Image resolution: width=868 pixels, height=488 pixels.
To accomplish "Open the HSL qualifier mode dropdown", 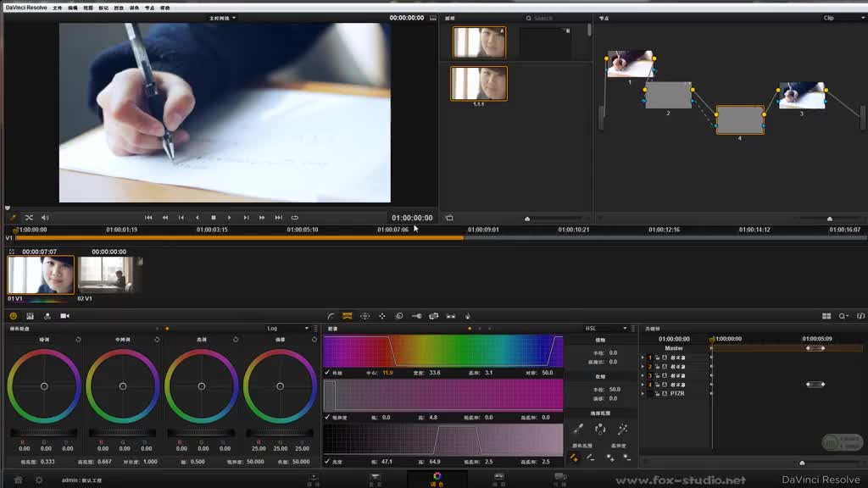I will 605,328.
